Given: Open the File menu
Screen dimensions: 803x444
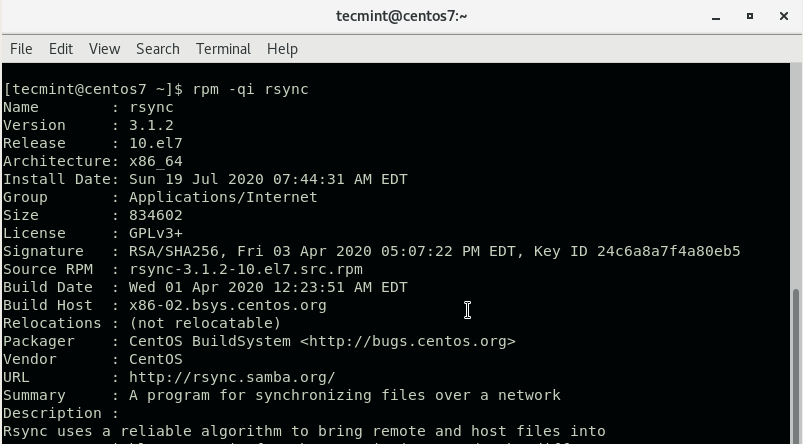Looking at the screenshot, I should click(x=21, y=48).
